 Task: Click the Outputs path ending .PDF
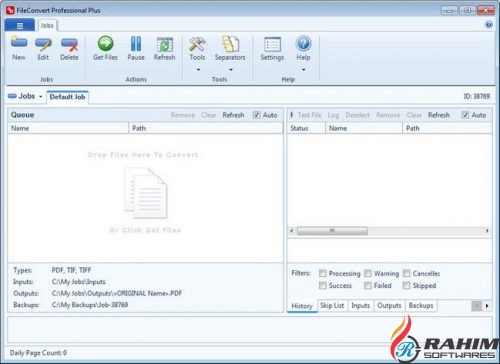(x=117, y=293)
